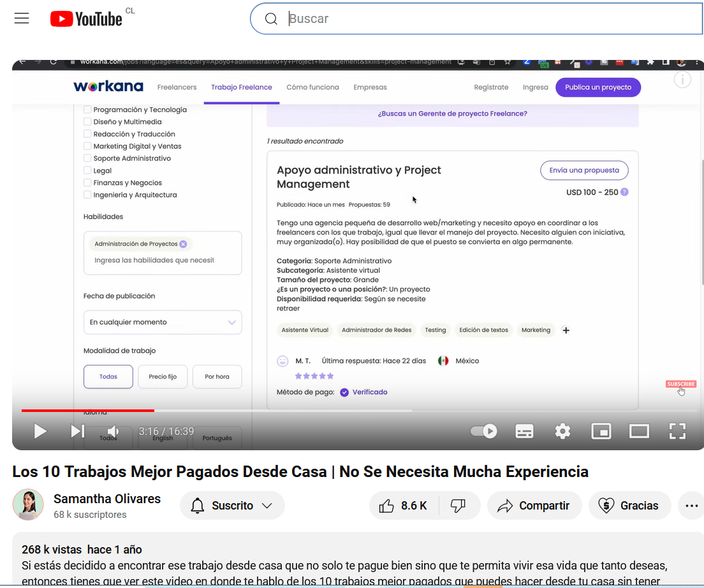The height and width of the screenshot is (588, 704).
Task: Click Asistente Virtual skill tag
Action: point(305,330)
